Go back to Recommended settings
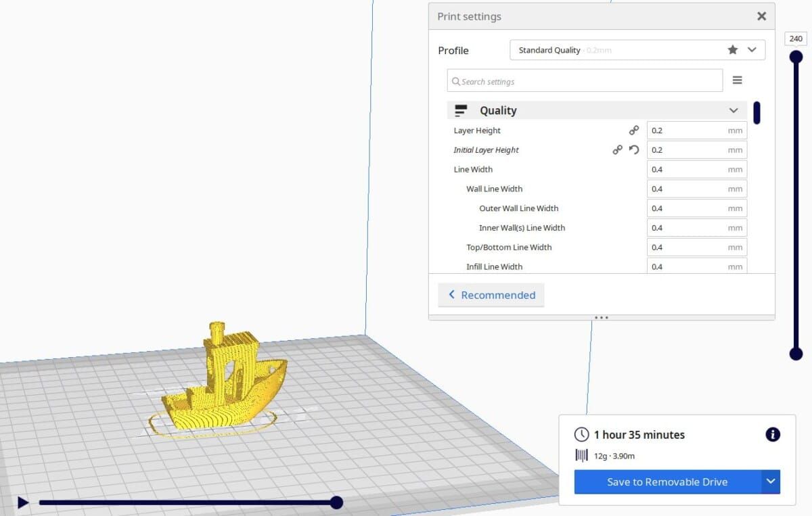812x516 pixels. [491, 295]
